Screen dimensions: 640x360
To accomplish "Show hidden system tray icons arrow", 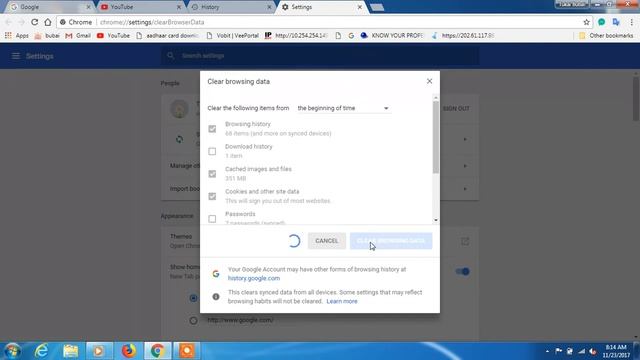I will tap(547, 351).
